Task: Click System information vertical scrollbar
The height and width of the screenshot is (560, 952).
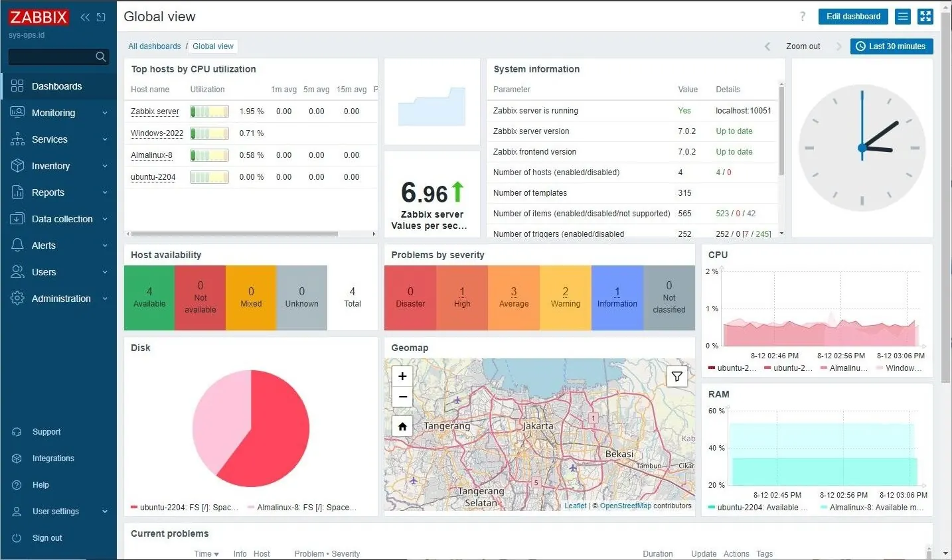Action: pos(781,129)
